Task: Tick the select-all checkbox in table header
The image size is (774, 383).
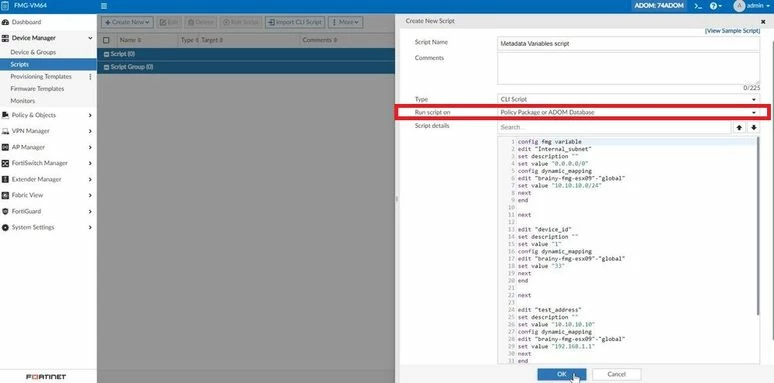Action: pos(106,40)
